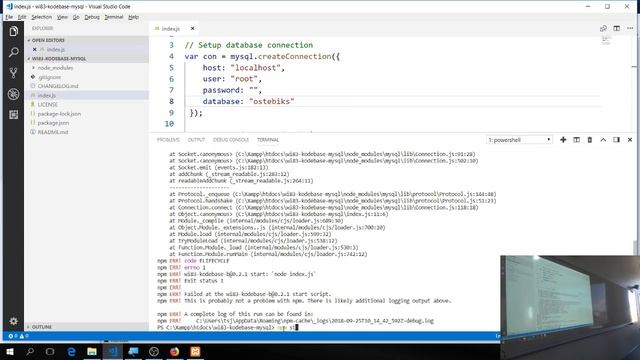Screen dimensions: 640x360
Task: Open the File menu
Action: point(9,17)
